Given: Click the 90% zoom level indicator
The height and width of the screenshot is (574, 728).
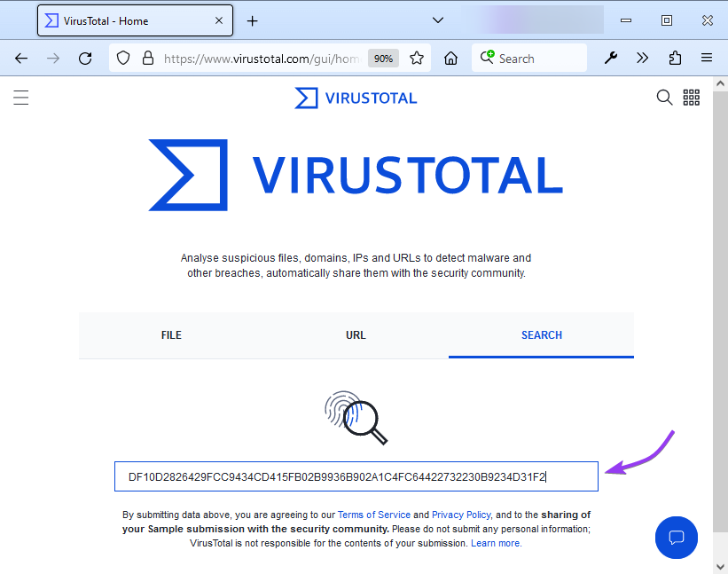Looking at the screenshot, I should 383,59.
